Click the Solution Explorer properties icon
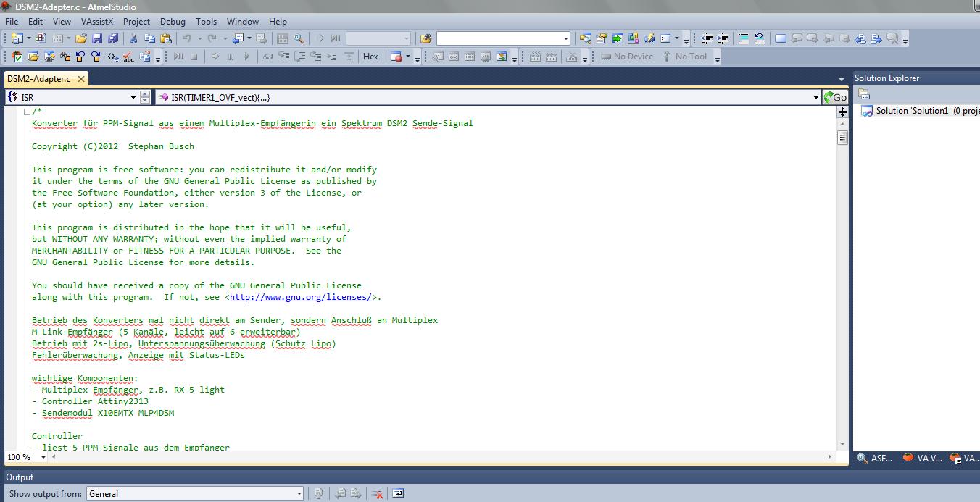980x502 pixels. (x=864, y=94)
